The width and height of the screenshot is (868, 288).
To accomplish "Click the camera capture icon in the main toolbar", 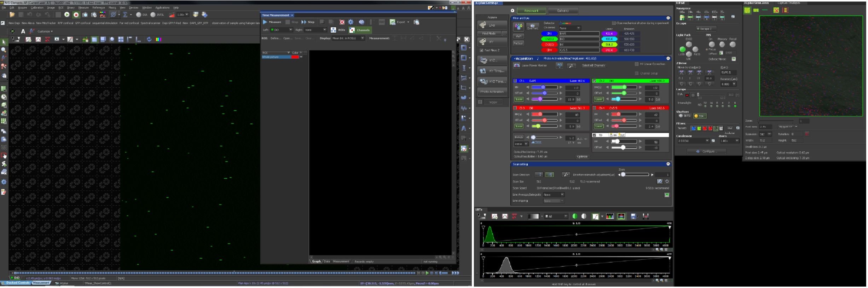I will [85, 15].
